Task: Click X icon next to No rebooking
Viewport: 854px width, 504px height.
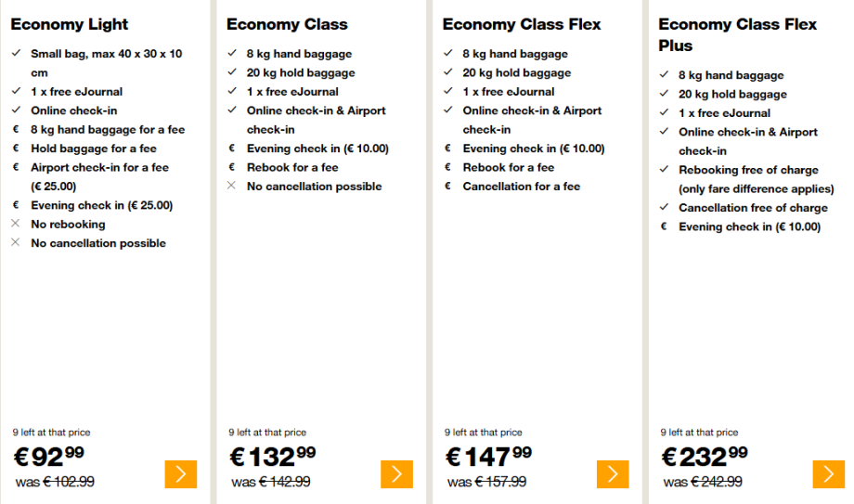Action: point(16,225)
